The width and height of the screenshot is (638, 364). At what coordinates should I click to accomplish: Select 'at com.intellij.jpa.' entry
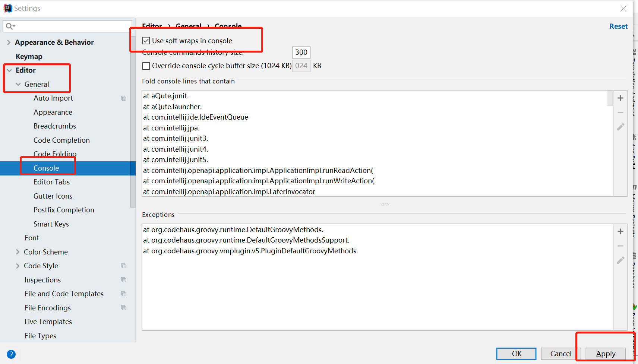coord(171,128)
